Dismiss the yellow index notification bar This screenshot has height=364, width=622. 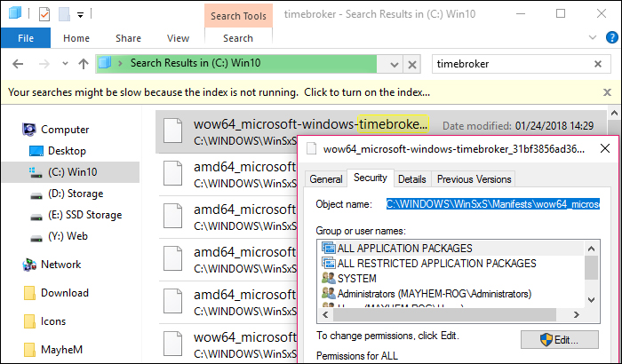click(x=607, y=92)
